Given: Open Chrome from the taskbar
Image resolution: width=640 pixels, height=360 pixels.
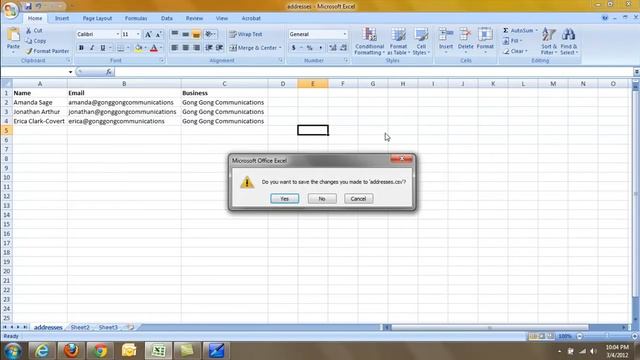Looking at the screenshot, I should pyautogui.click(x=100, y=351).
